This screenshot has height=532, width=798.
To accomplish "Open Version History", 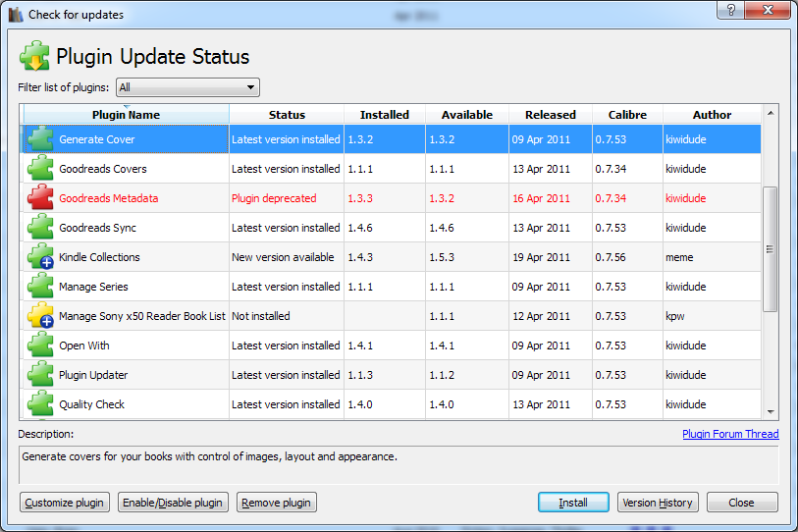I will click(658, 503).
